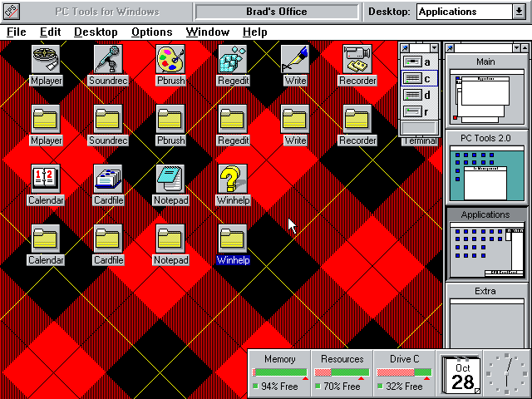Select the Calendar folder icon

point(46,239)
